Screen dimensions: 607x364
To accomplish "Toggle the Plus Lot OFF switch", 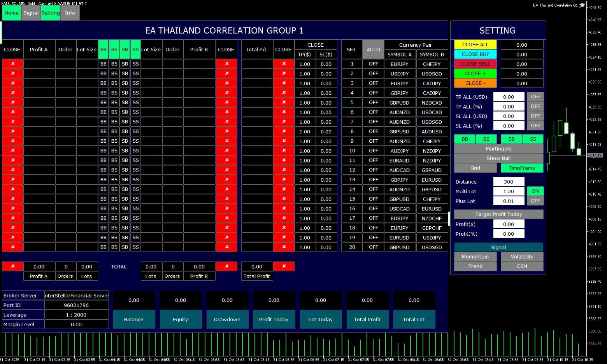I will coord(535,201).
